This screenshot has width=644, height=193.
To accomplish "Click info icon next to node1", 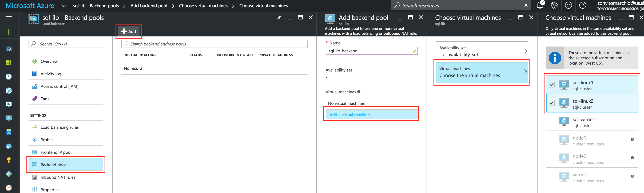I will tap(632, 139).
